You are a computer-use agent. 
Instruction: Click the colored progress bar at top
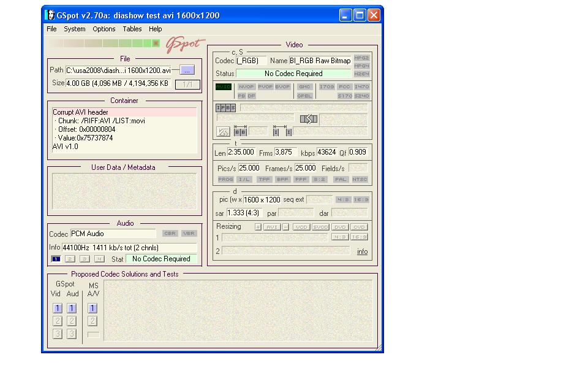click(104, 44)
